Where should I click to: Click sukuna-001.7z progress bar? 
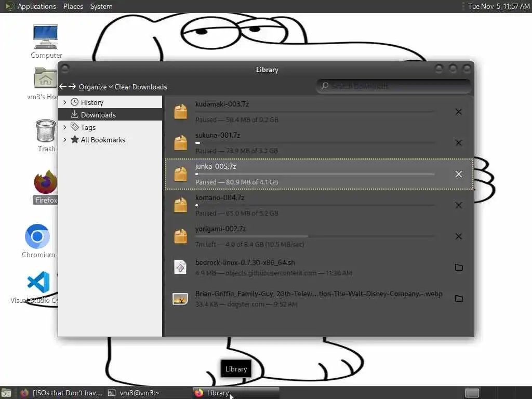tap(315, 143)
